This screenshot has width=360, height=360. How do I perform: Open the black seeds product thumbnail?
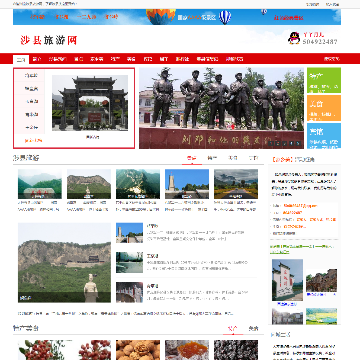tap(236, 350)
